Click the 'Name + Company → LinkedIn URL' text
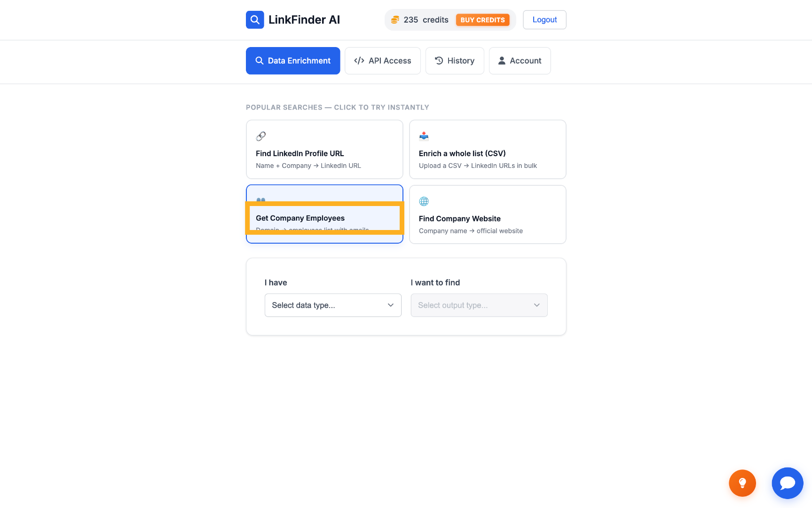Viewport: 812px width, 508px height. coord(308,166)
